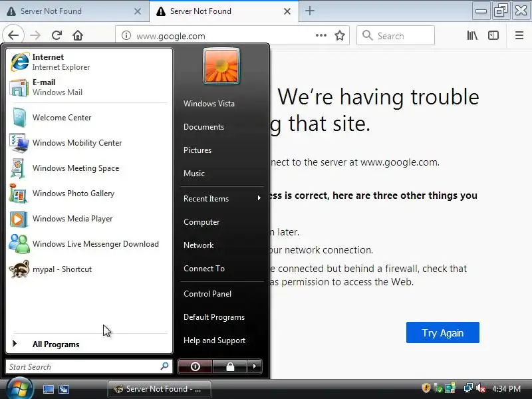Start Windows Media Player
532x399 pixels.
pos(89,219)
